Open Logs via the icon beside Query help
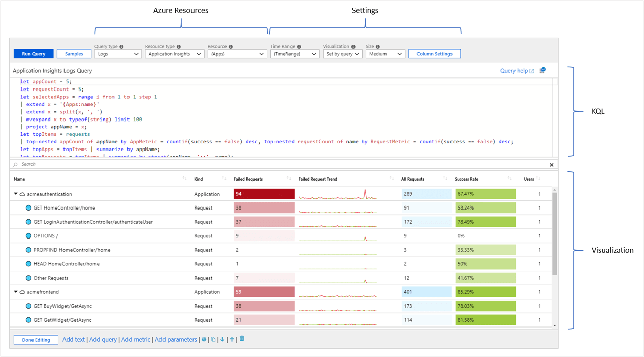 coord(542,70)
